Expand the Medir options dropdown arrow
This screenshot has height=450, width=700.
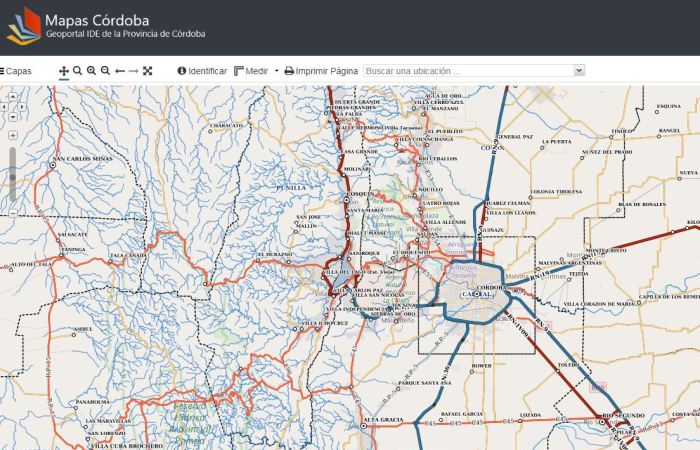pos(276,71)
